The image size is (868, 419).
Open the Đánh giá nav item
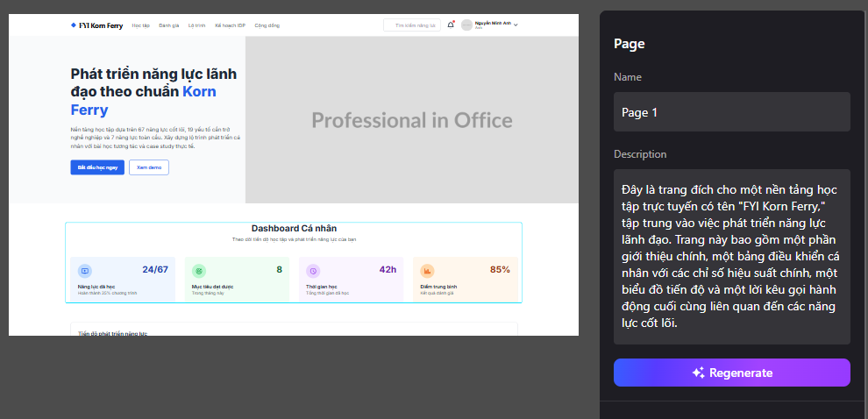tap(168, 25)
